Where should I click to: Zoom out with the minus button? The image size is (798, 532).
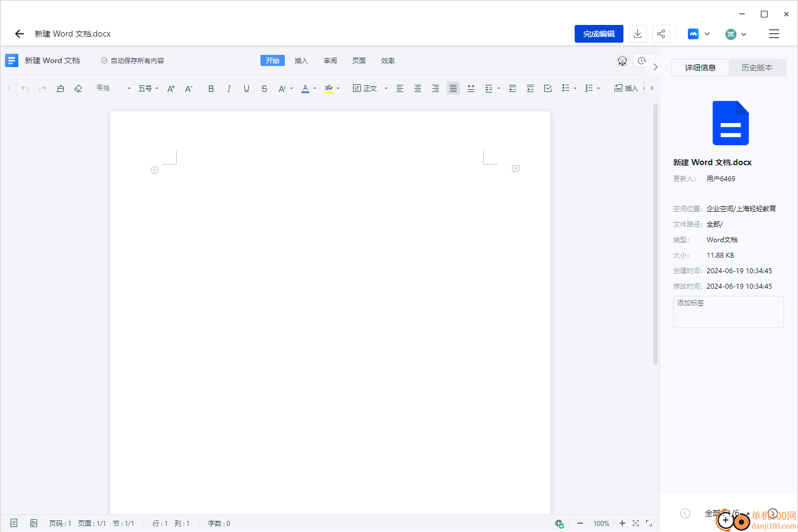[x=580, y=523]
